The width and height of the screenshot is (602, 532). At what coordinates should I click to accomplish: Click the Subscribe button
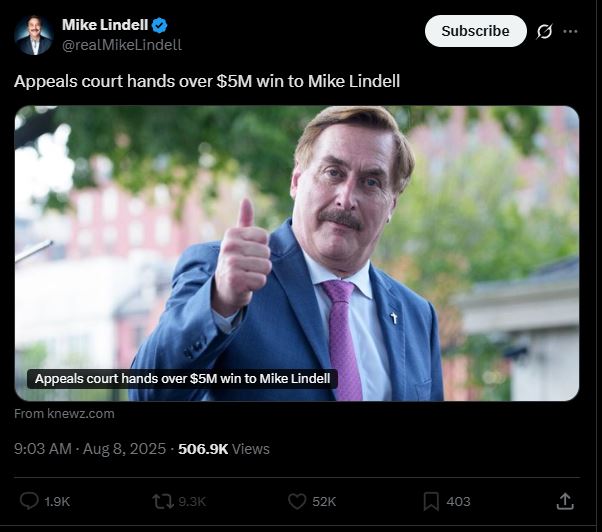(x=475, y=31)
